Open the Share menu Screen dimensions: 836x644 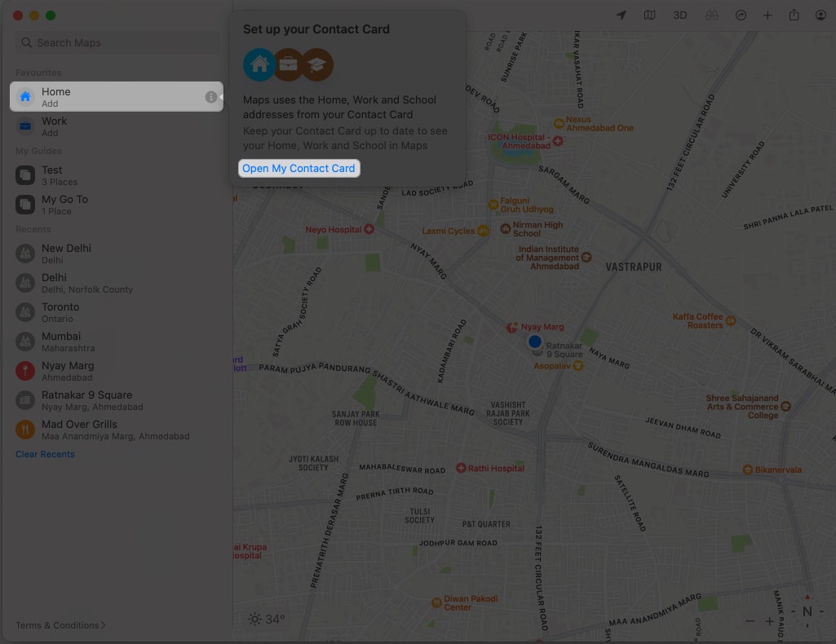(794, 15)
